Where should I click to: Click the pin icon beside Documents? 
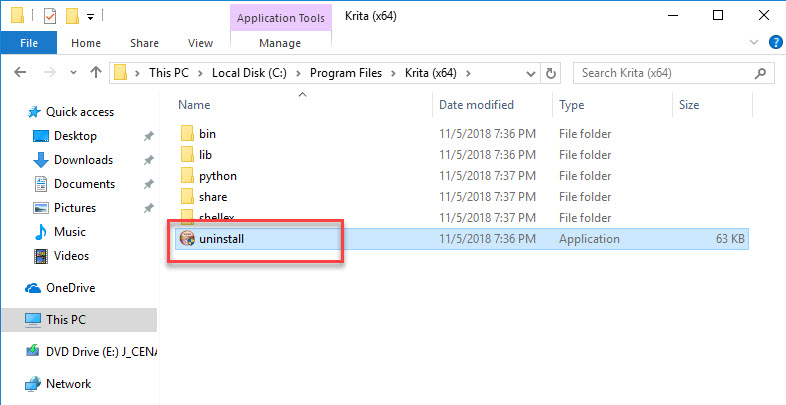(148, 184)
